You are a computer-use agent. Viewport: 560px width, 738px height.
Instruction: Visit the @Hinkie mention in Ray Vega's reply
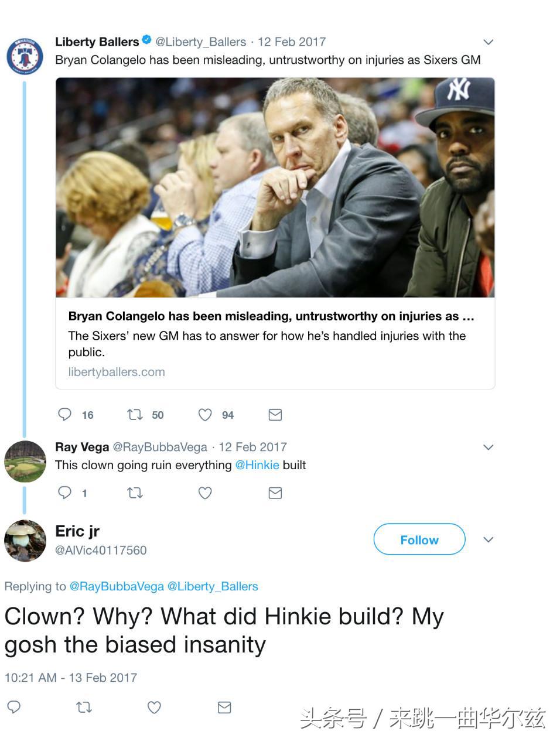tap(258, 465)
